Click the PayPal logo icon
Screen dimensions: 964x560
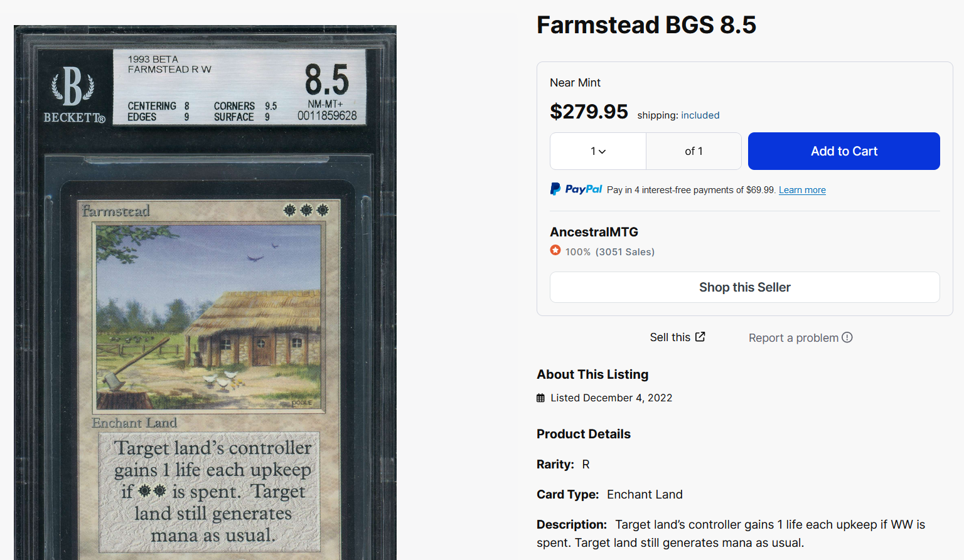555,188
